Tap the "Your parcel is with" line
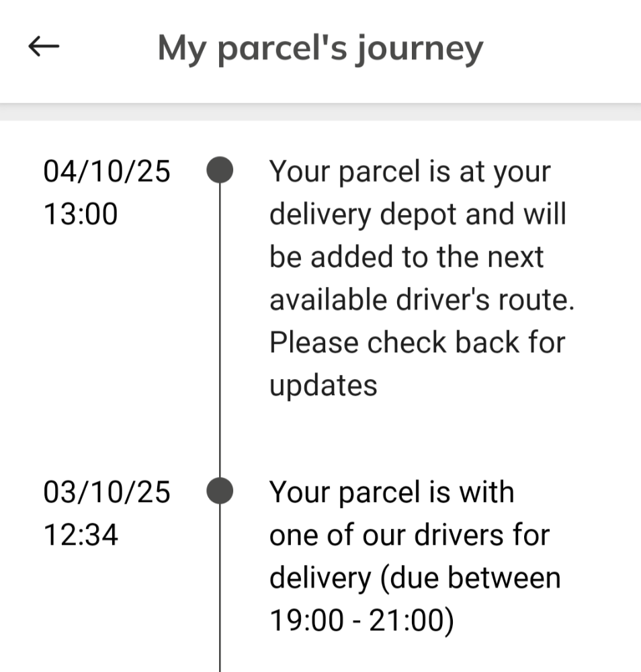641x672 pixels. point(391,493)
